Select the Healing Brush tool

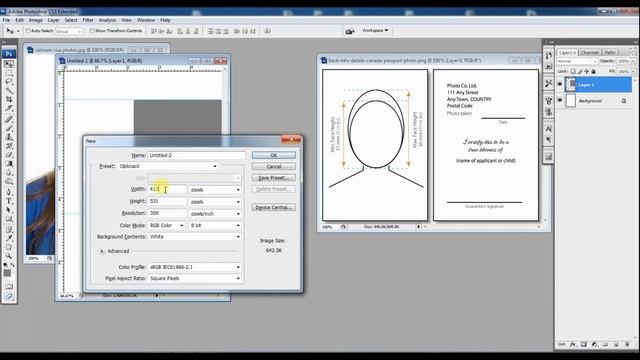[9, 119]
